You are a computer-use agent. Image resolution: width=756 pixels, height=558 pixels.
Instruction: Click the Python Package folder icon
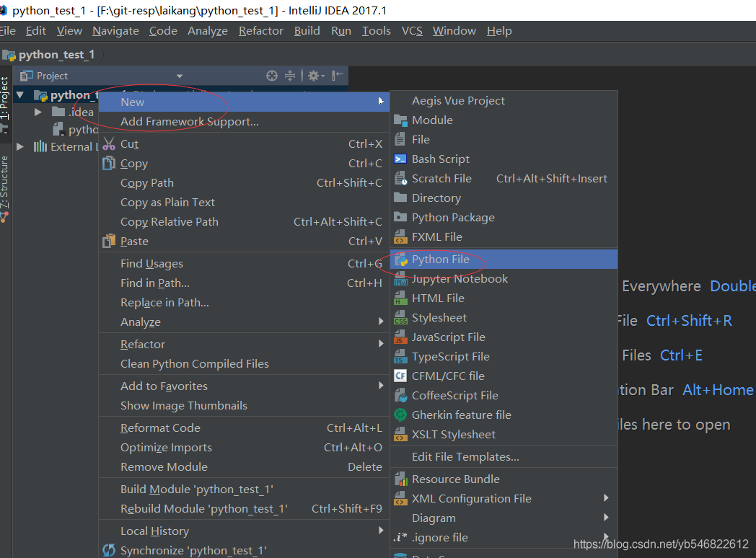(400, 217)
